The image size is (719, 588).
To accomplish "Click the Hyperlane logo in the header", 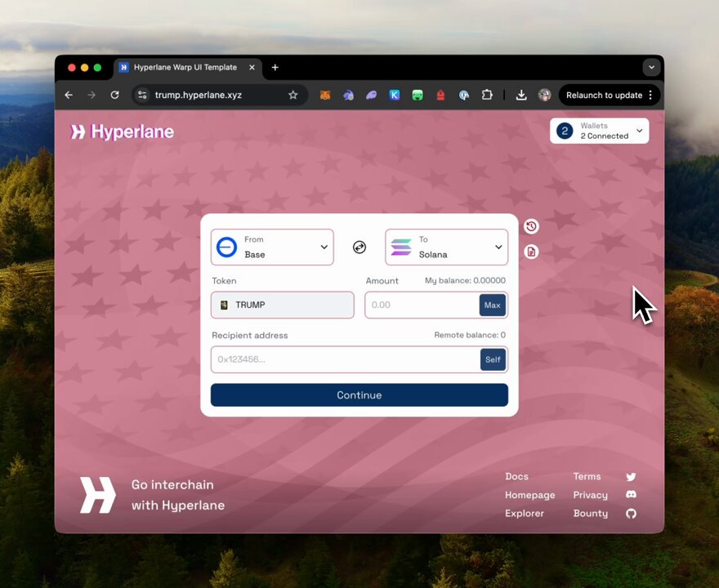I will (x=122, y=132).
